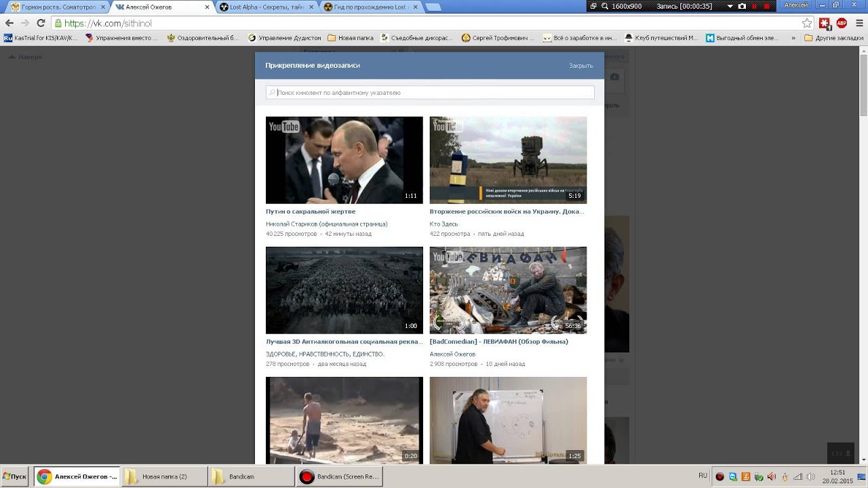Screen dimensions: 868x488
Task: Open the TeamViewer tray icon
Action: 733,477
